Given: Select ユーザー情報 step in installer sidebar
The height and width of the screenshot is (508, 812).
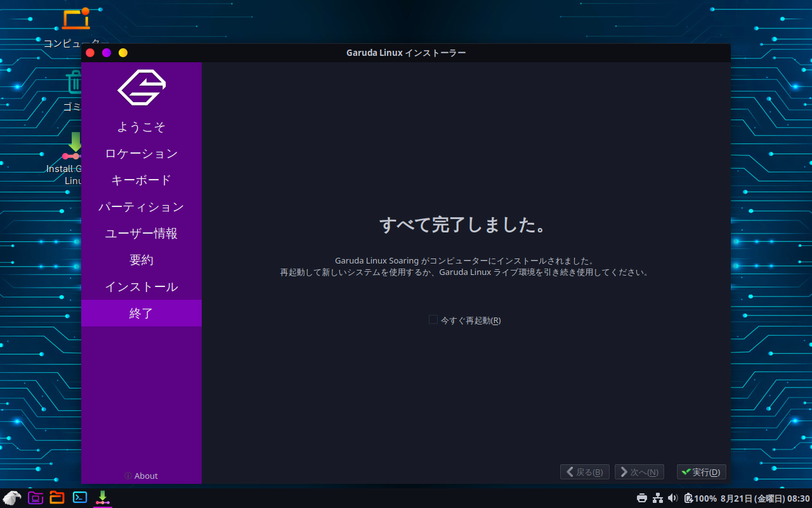Looking at the screenshot, I should [x=141, y=234].
